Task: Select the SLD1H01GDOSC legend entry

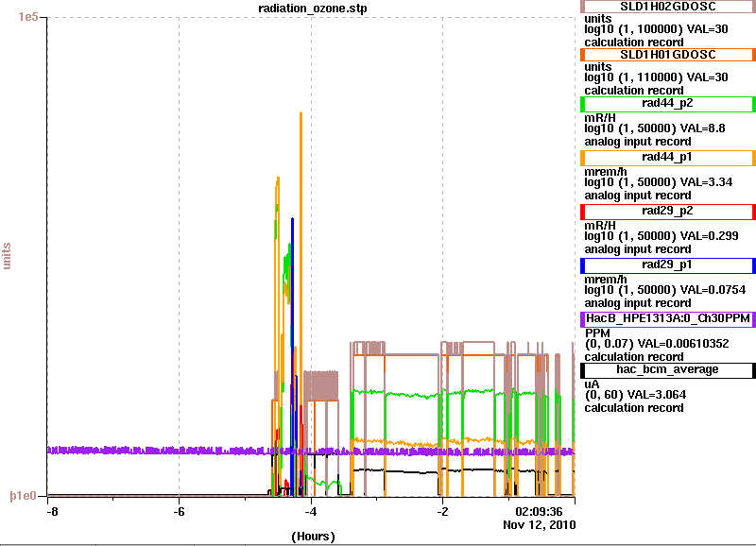Action: [668, 55]
